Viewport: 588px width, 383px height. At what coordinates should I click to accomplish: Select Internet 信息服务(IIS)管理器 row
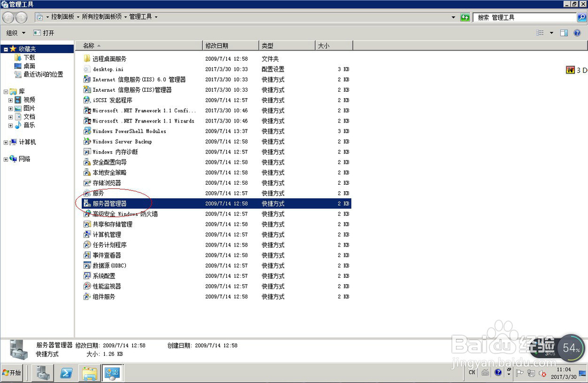217,89
